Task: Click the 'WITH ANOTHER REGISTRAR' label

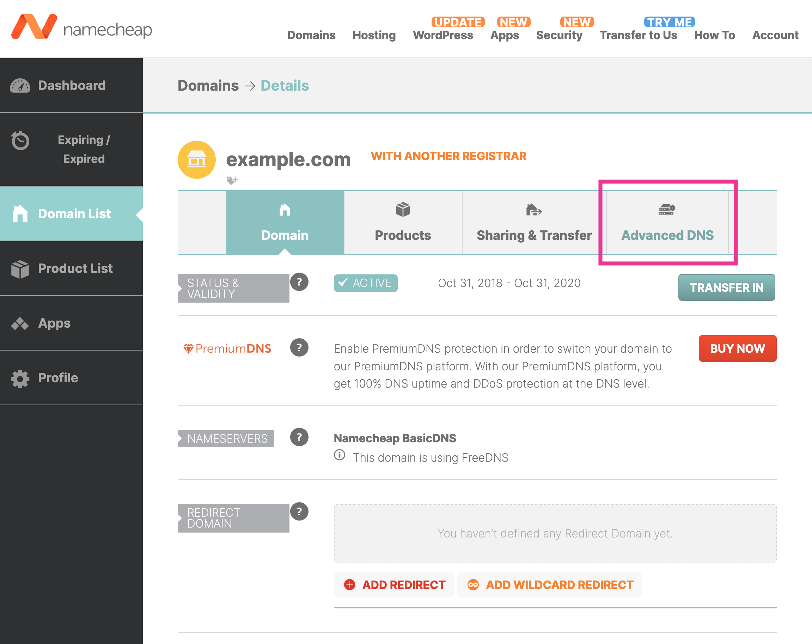Action: [x=448, y=156]
